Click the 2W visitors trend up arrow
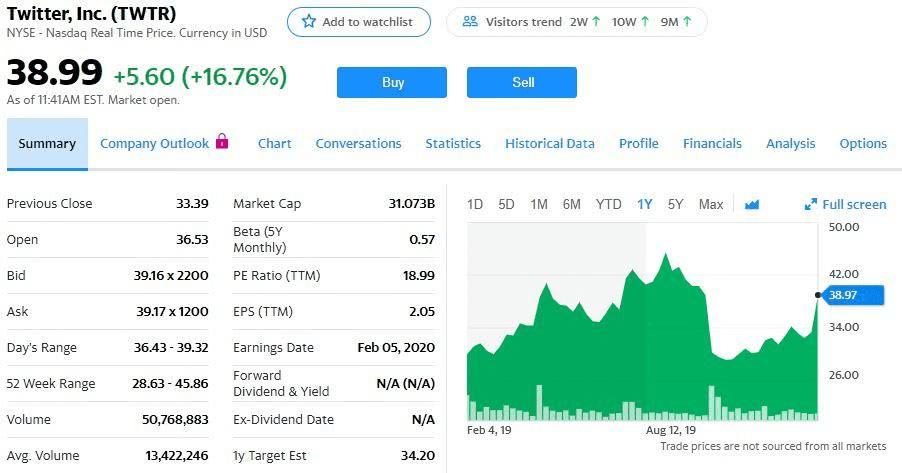 tap(597, 22)
